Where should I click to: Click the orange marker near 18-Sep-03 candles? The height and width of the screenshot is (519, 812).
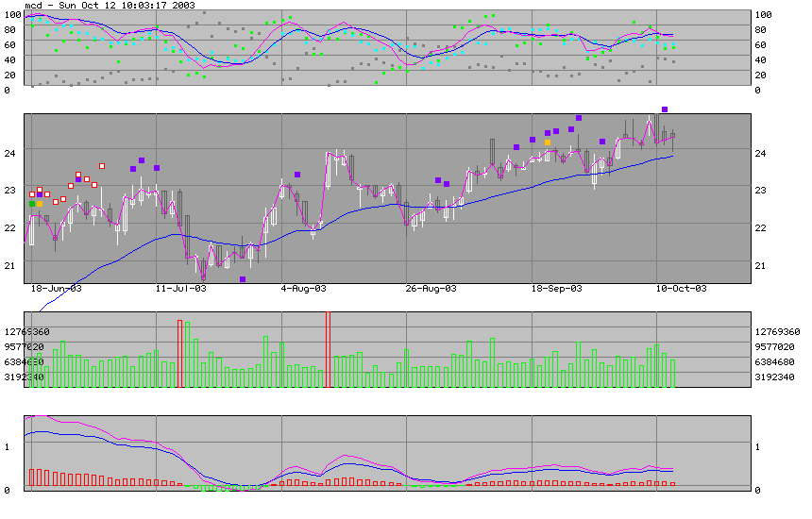[x=548, y=142]
